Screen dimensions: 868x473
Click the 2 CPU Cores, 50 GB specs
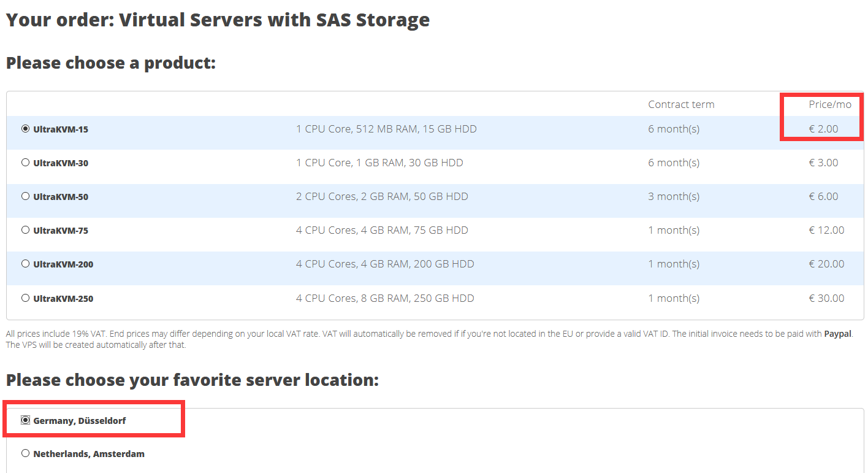click(x=382, y=196)
